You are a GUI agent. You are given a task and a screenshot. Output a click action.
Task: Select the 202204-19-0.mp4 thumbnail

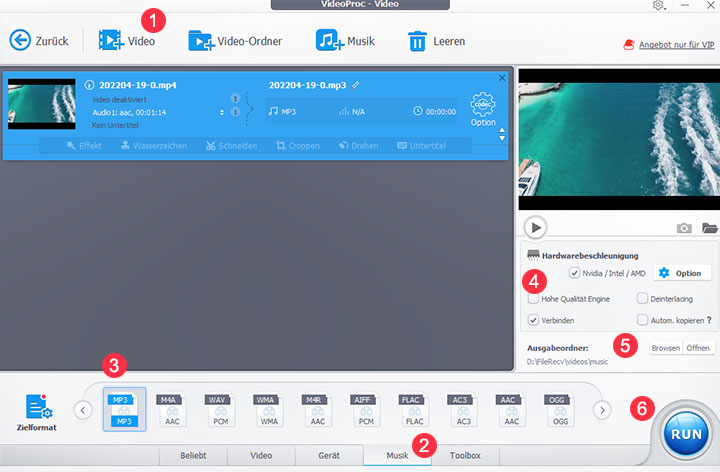tap(42, 104)
